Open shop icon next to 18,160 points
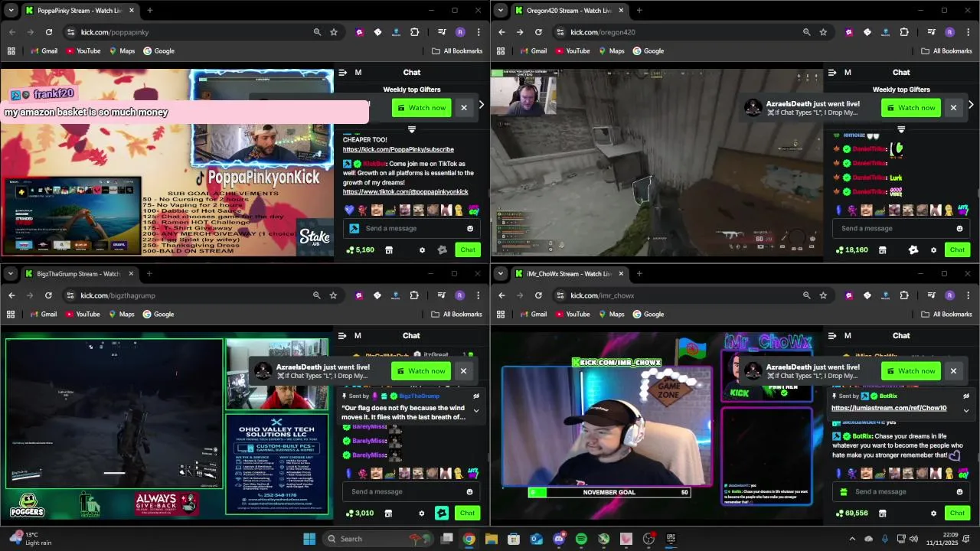 click(x=882, y=250)
